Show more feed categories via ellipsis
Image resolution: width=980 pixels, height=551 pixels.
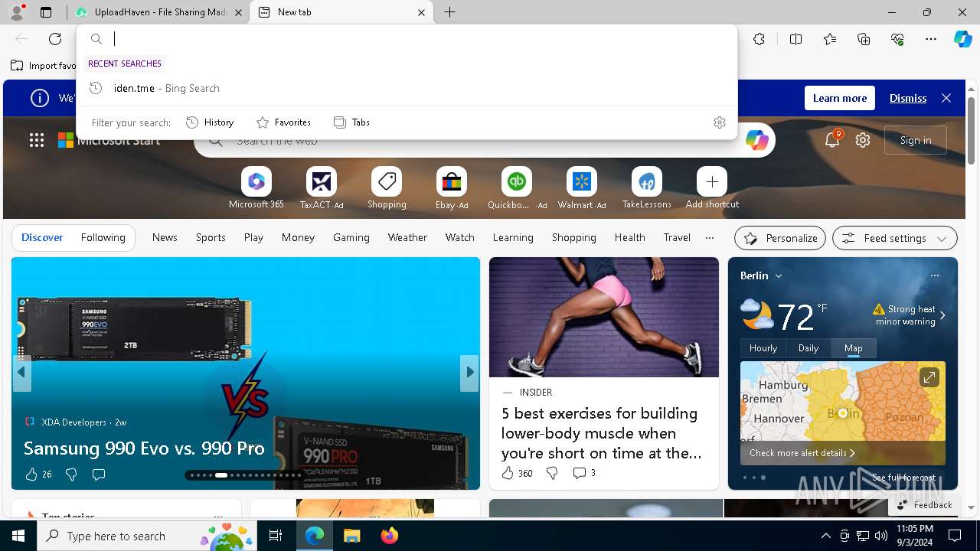pos(709,238)
